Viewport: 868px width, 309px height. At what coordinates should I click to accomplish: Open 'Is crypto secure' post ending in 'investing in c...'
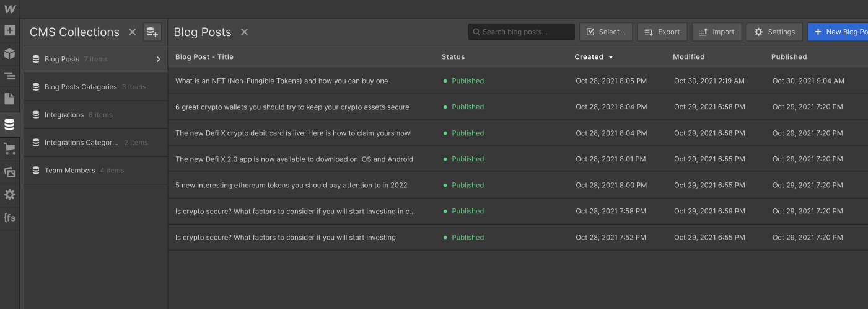(x=295, y=211)
